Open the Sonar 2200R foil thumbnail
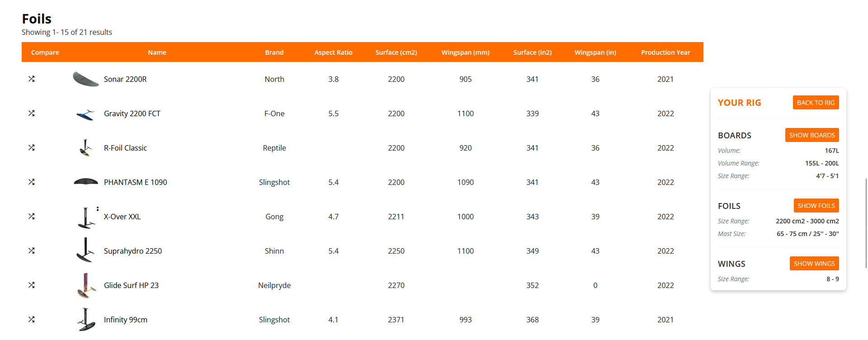The width and height of the screenshot is (868, 340). tap(85, 79)
